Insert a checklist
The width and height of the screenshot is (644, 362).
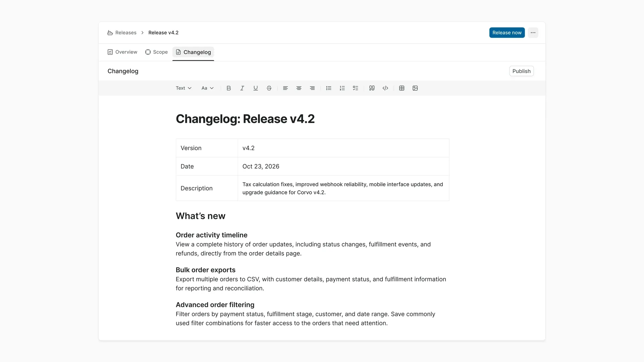click(356, 88)
